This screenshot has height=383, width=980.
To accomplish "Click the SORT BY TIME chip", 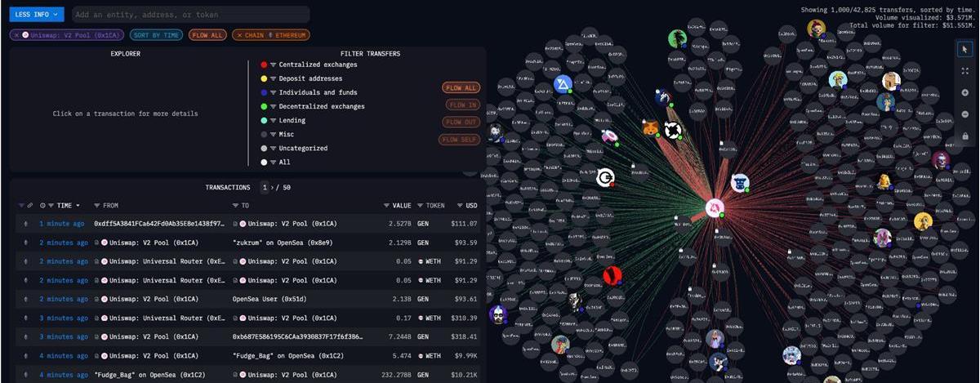I will [157, 35].
